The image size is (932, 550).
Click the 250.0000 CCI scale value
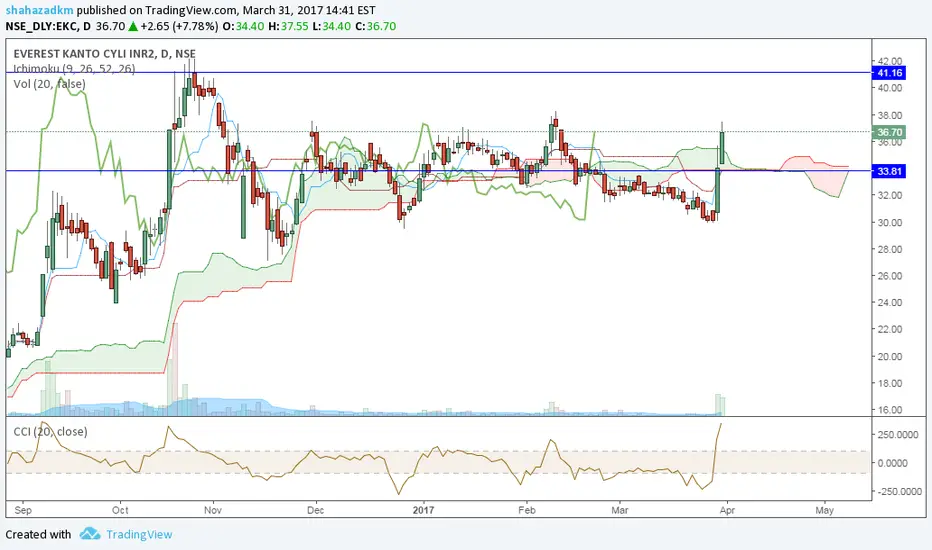click(898, 435)
